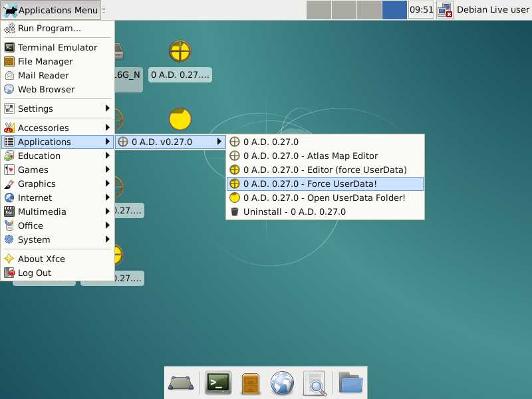This screenshot has height=399, width=532.
Task: Expand the Education submenu
Action: click(57, 156)
